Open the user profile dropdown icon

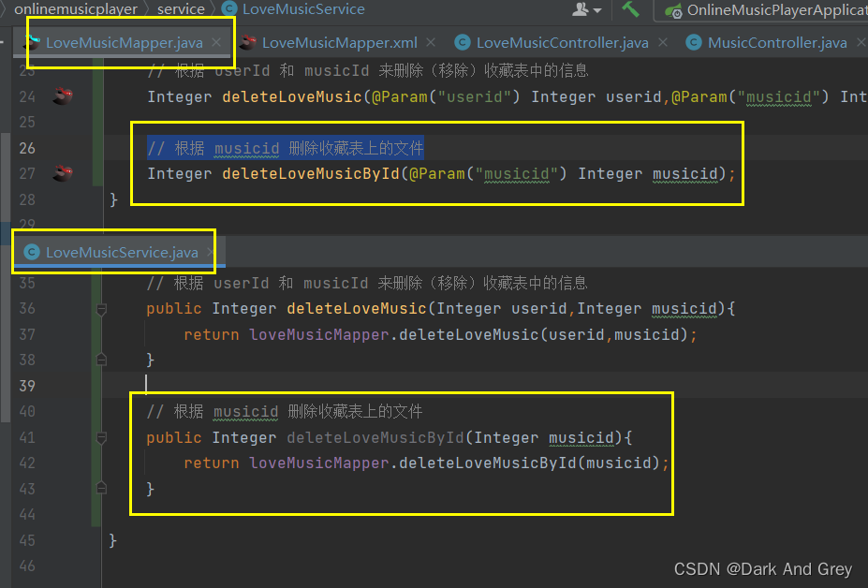coord(586,9)
